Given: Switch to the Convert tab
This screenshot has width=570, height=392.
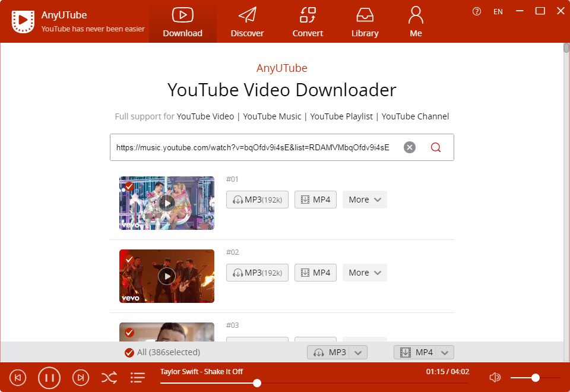Looking at the screenshot, I should pos(308,22).
